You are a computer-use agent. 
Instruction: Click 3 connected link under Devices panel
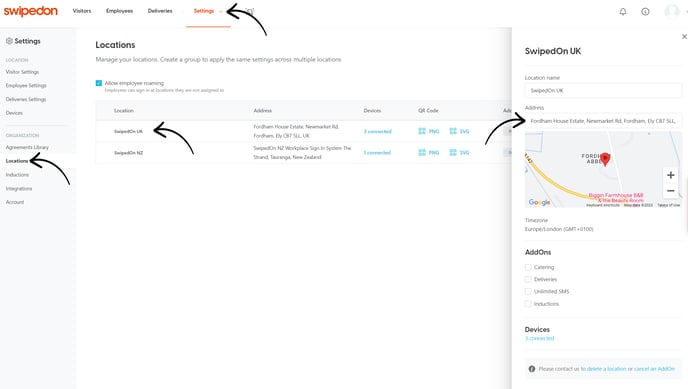(540, 339)
